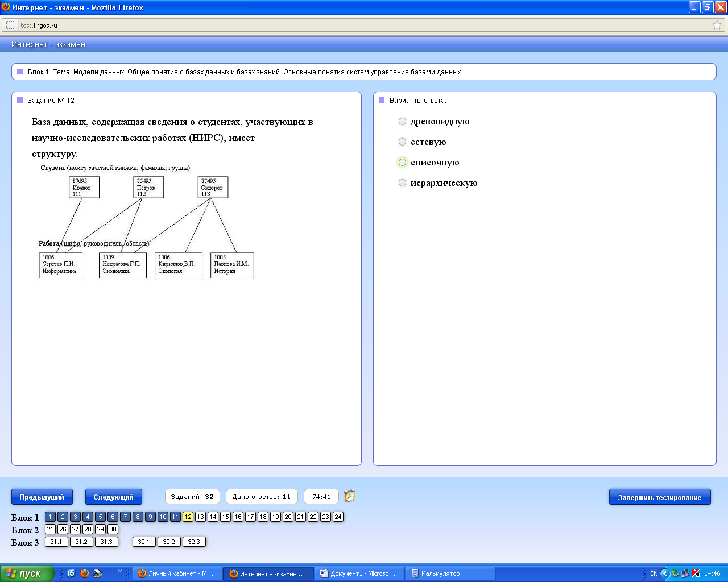Open question 5 in Блок 1
The width and height of the screenshot is (728, 582).
pos(100,517)
